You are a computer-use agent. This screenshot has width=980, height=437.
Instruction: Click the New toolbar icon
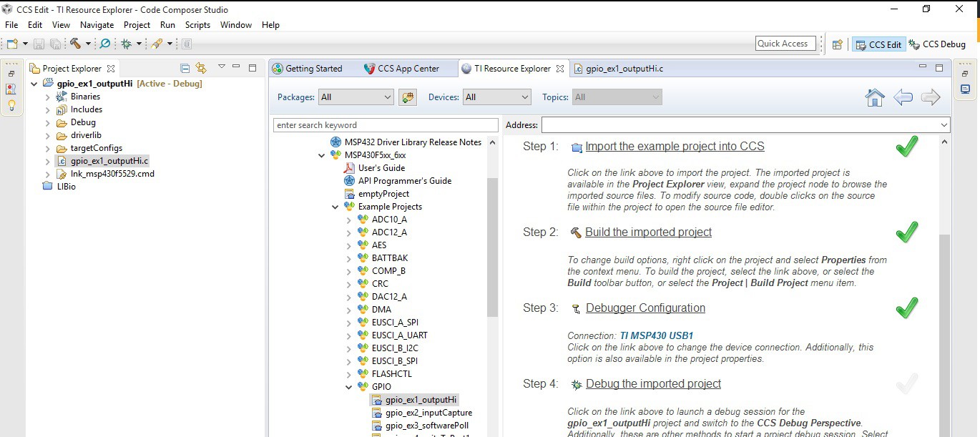pos(12,44)
